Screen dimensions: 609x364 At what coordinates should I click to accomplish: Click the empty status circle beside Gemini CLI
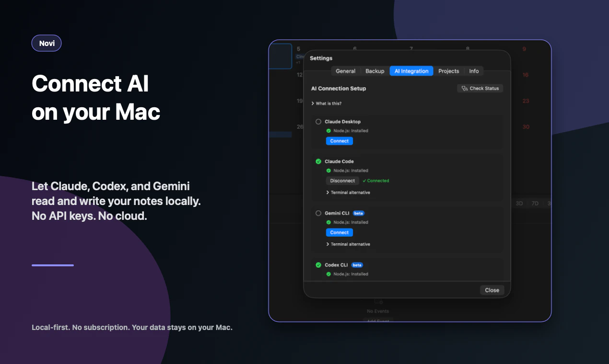[x=318, y=213]
